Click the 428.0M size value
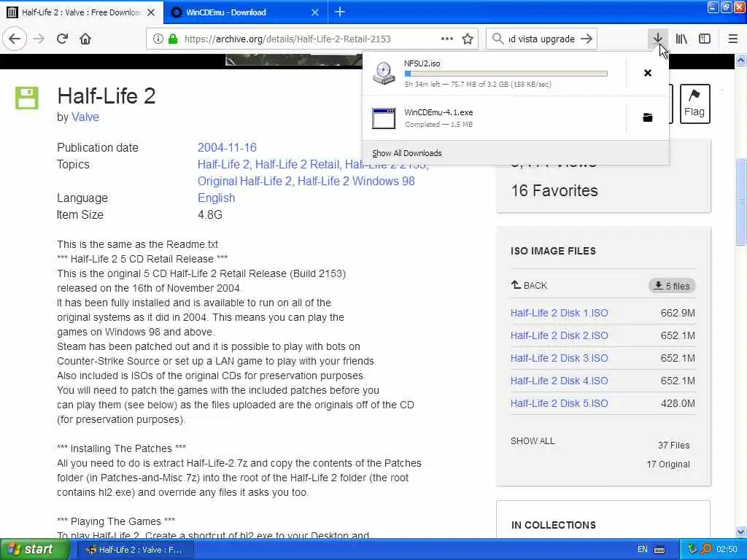The height and width of the screenshot is (560, 747). pos(678,403)
